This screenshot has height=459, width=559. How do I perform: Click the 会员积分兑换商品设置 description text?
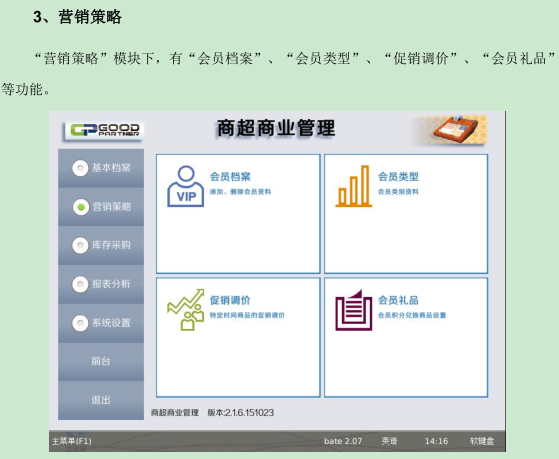[412, 315]
